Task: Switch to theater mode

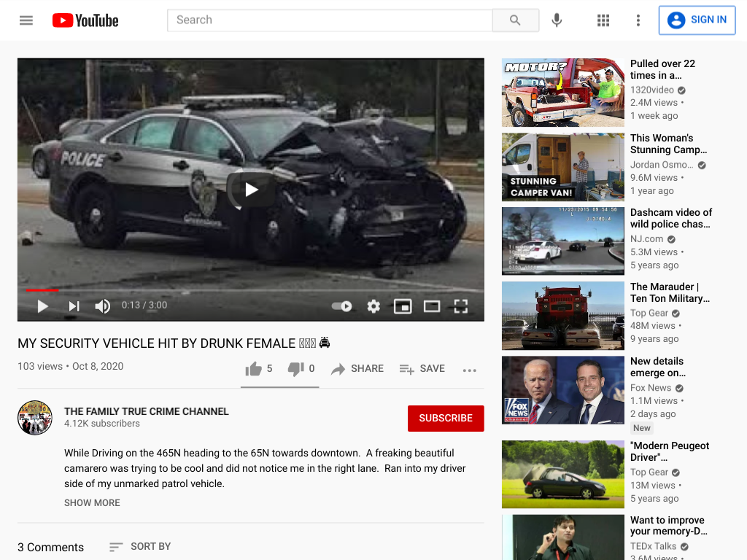Action: pyautogui.click(x=432, y=306)
